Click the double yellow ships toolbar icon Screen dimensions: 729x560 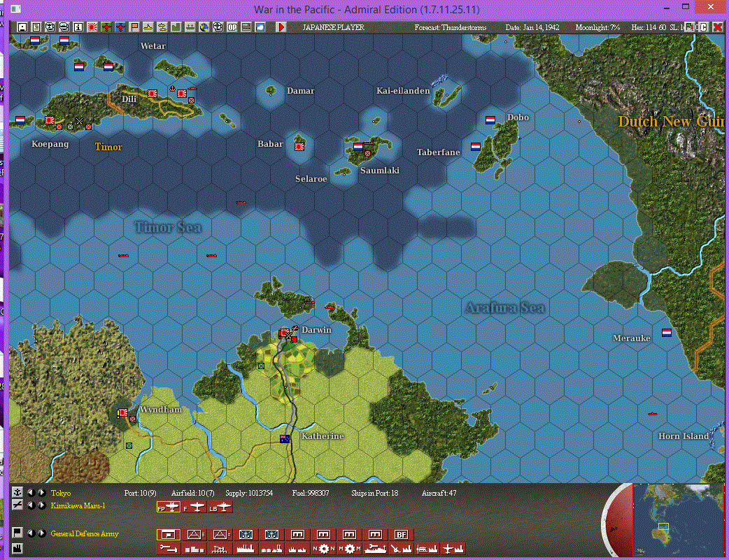coord(162,27)
